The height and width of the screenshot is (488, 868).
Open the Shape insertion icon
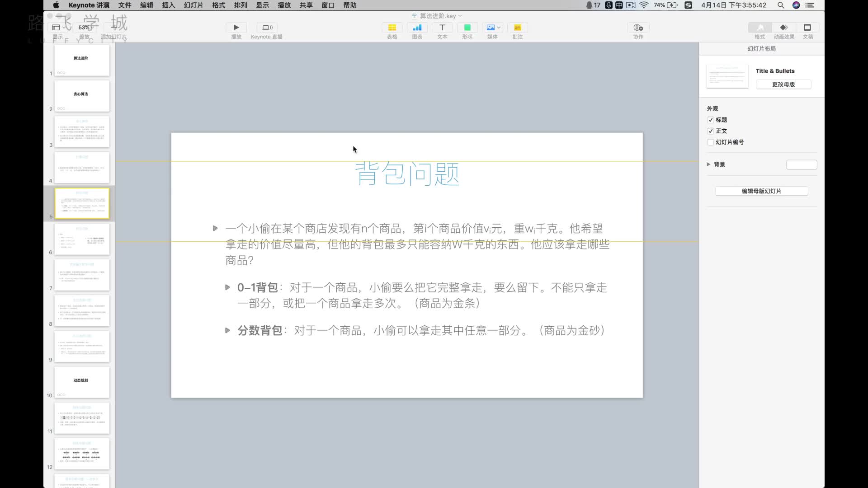point(467,28)
